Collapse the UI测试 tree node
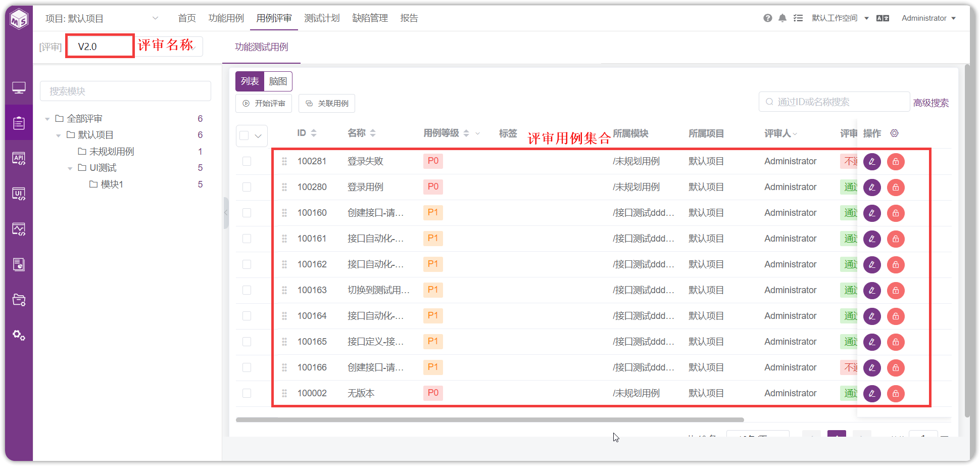 click(x=70, y=168)
